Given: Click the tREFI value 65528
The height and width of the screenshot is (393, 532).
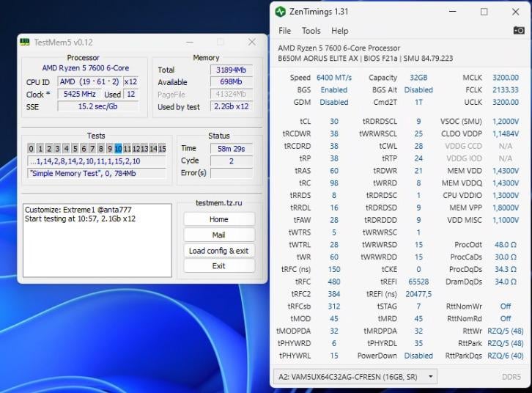Looking at the screenshot, I should pos(418,282).
